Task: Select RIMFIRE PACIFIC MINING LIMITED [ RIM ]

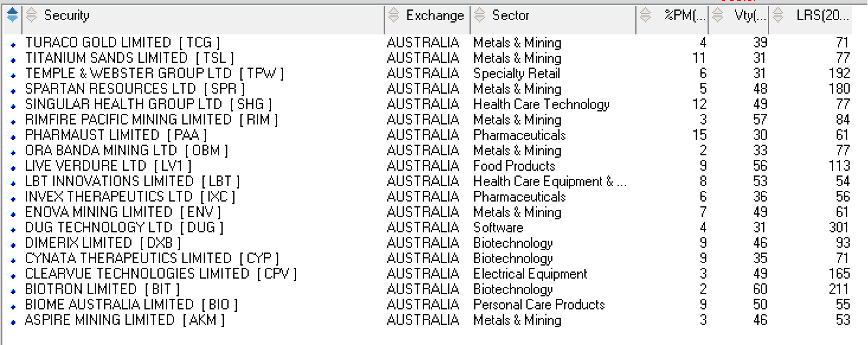Action: (x=152, y=120)
